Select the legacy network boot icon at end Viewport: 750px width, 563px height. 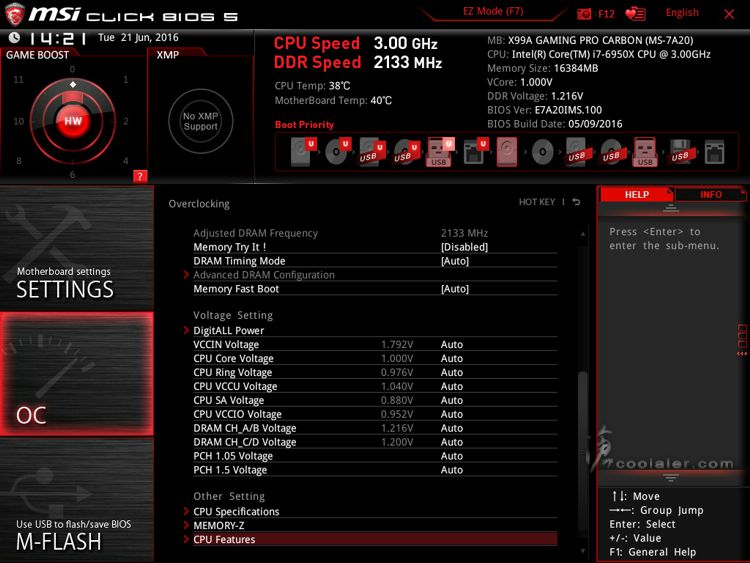715,152
